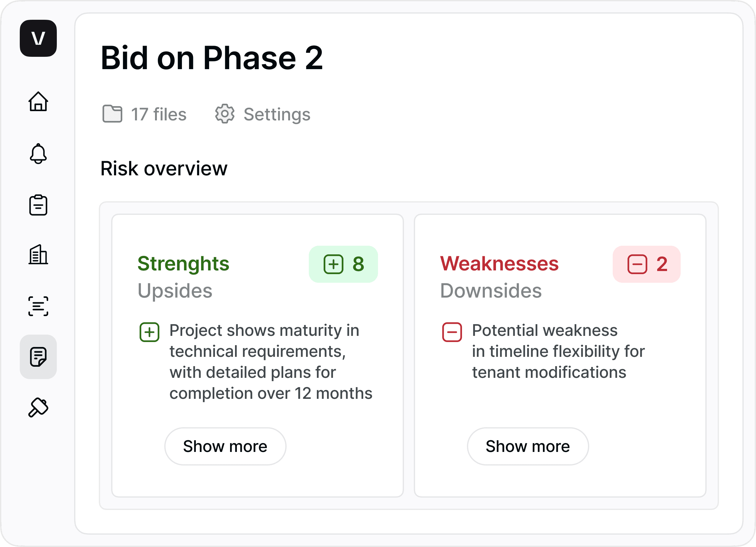Viewport: 756px width, 547px height.
Task: Open the buildings sidebar icon
Action: tap(38, 255)
